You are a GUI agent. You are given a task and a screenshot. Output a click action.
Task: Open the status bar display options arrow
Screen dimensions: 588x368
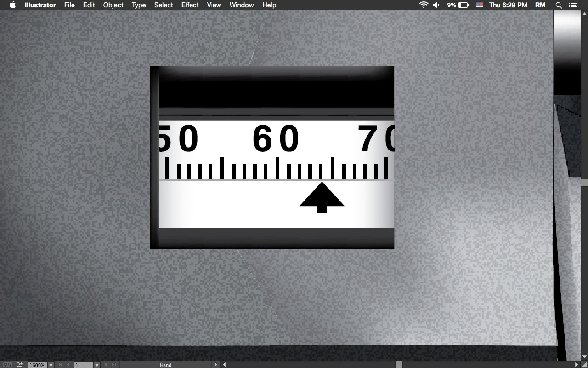tap(216, 365)
